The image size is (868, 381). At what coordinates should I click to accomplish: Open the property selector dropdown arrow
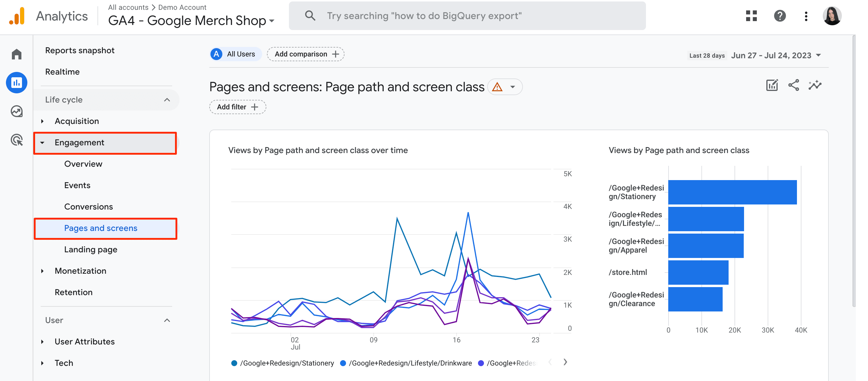tap(272, 21)
